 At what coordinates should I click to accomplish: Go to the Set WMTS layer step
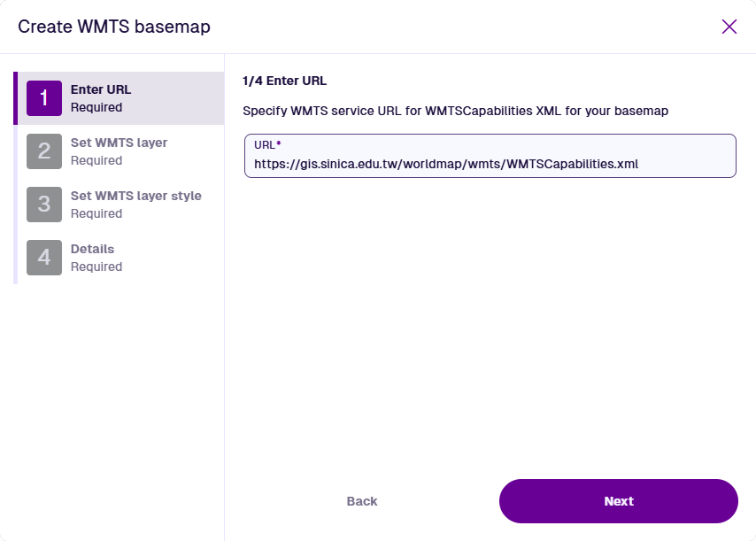119,143
